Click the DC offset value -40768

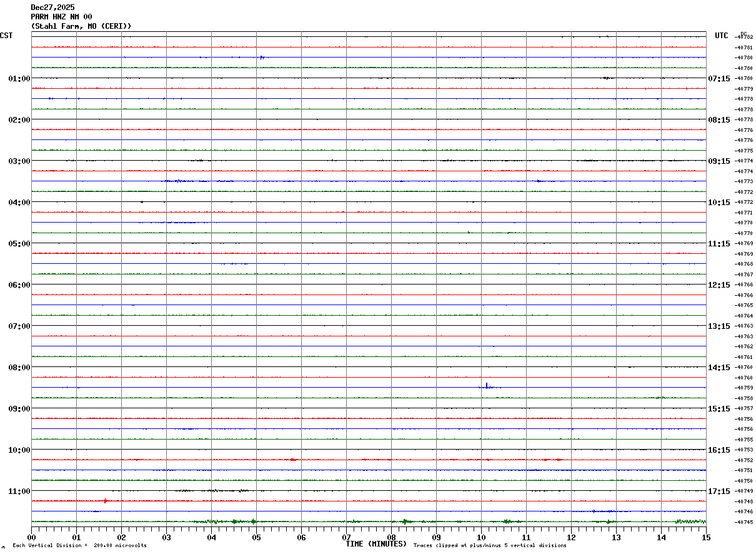(x=744, y=264)
